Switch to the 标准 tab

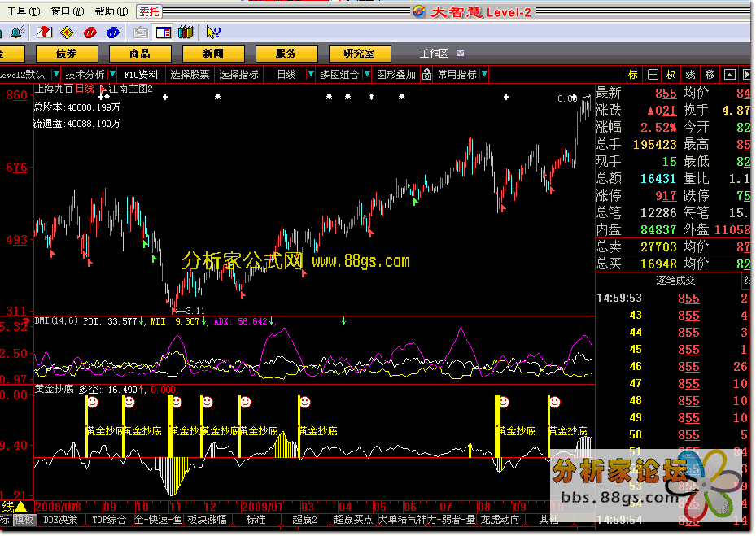tap(256, 520)
